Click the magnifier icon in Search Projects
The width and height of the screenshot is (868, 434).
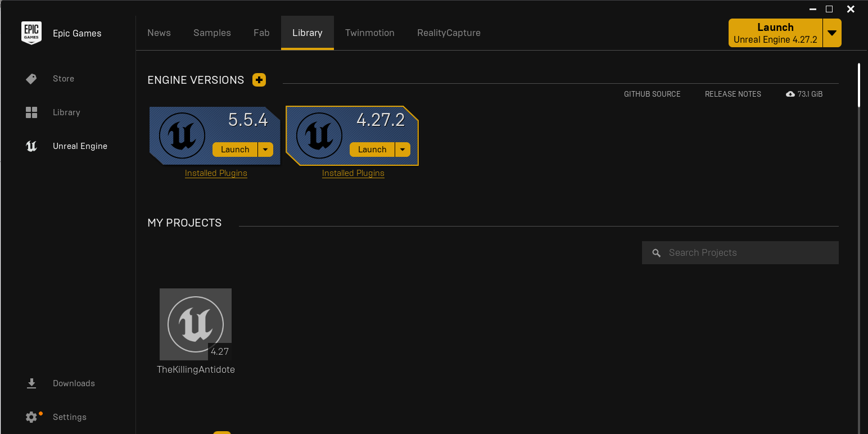656,253
